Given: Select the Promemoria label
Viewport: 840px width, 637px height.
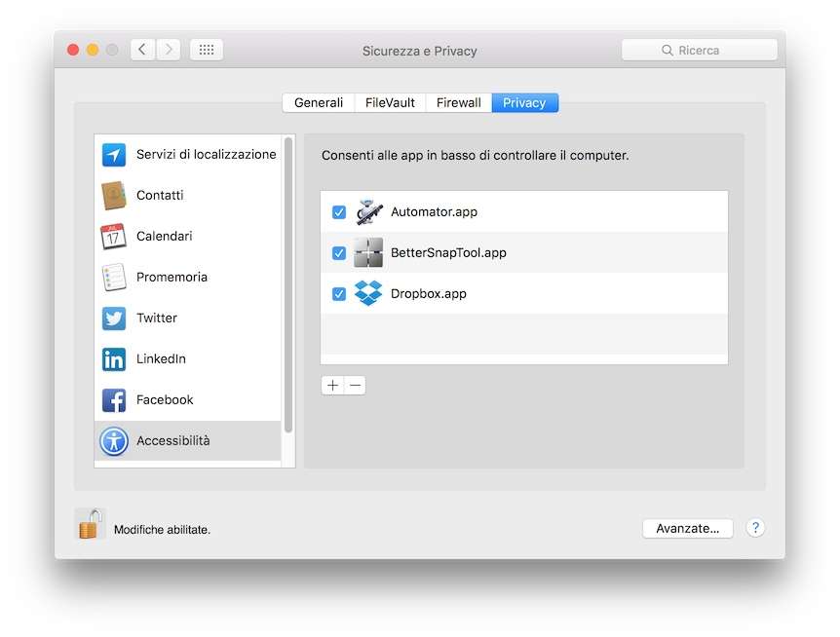Looking at the screenshot, I should click(172, 278).
